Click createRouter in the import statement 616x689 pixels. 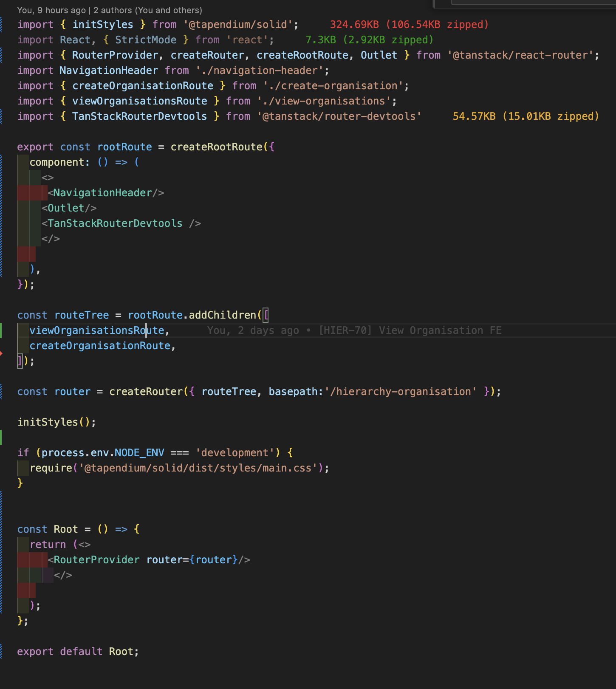[207, 55]
